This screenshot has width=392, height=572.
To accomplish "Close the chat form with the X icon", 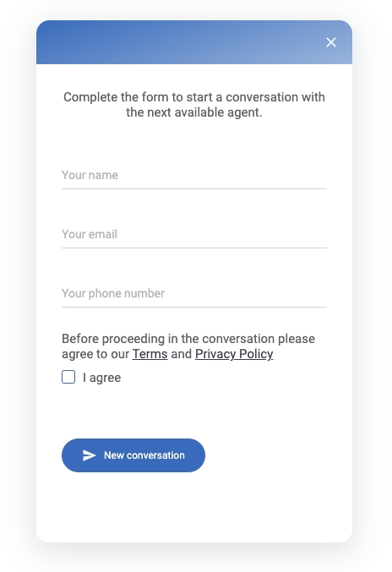I will [x=330, y=42].
